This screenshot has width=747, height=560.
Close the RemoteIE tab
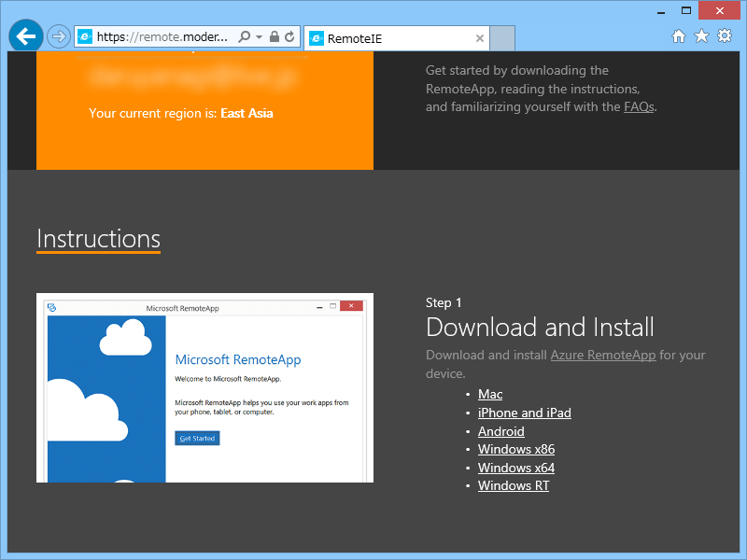pos(479,38)
